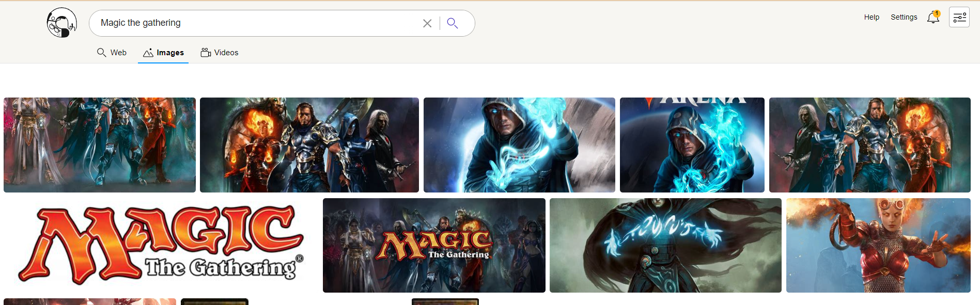
Task: Open the second image in the top row
Action: (x=309, y=145)
